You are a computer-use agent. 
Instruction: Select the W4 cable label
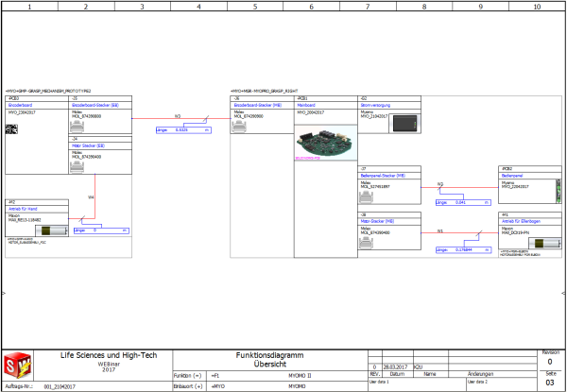tap(91, 197)
